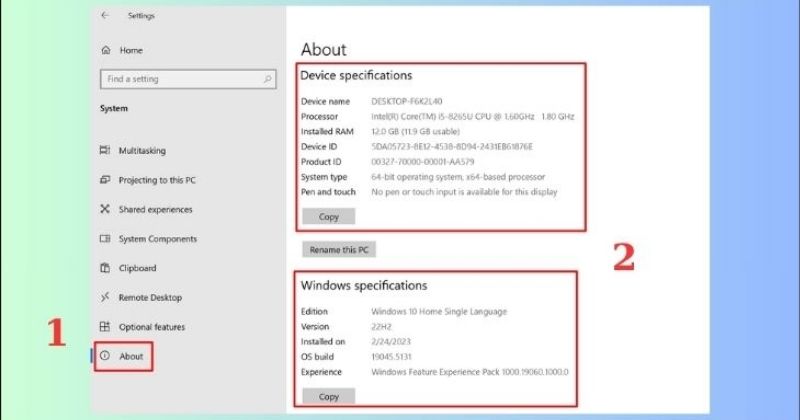Click the About page title

tap(323, 50)
